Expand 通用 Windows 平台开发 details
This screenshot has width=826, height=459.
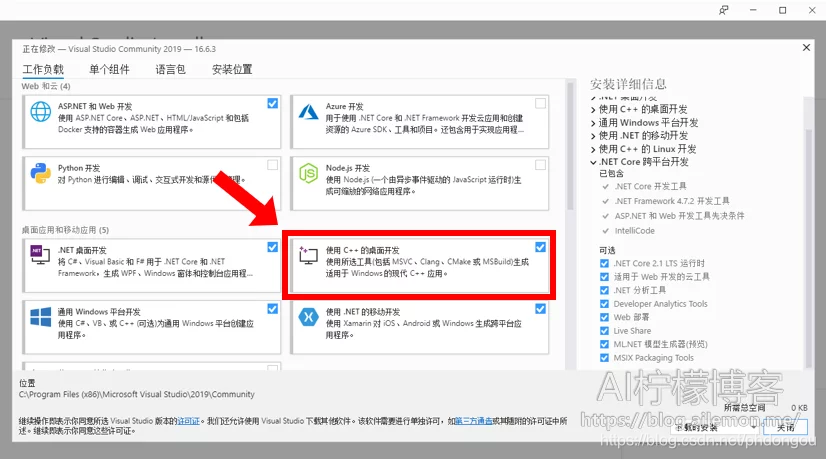coord(593,123)
